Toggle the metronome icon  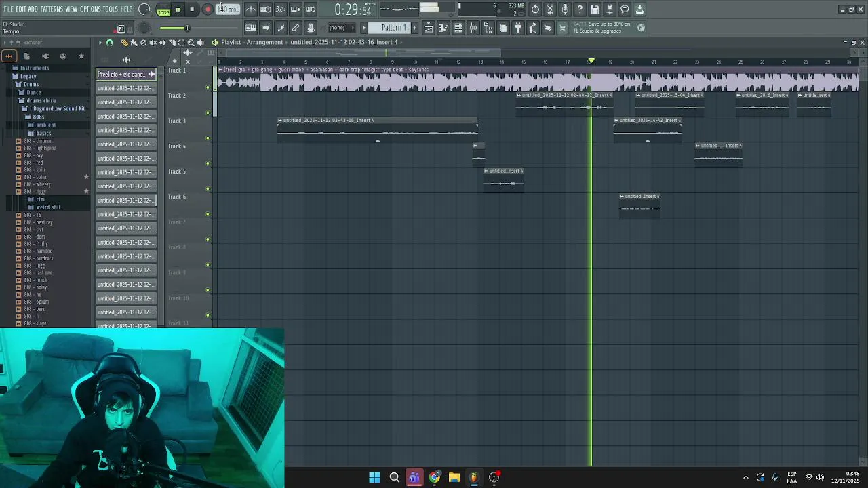click(x=251, y=9)
